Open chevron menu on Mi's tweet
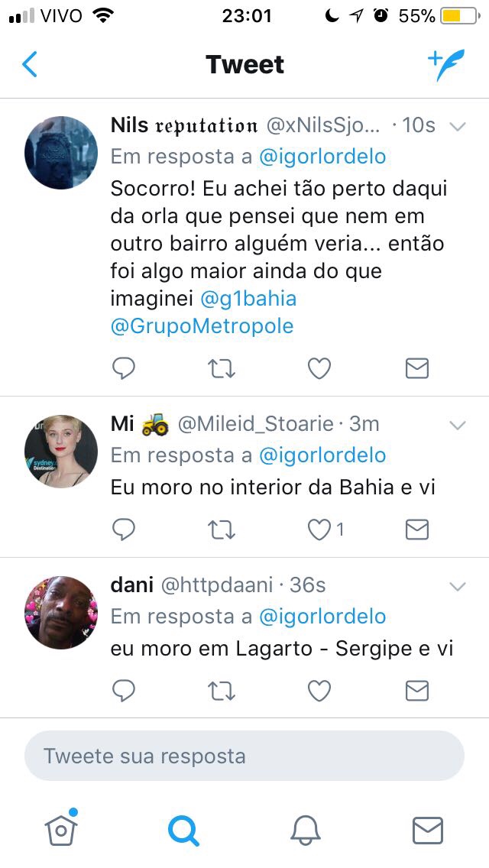489x868 pixels. pos(458,425)
